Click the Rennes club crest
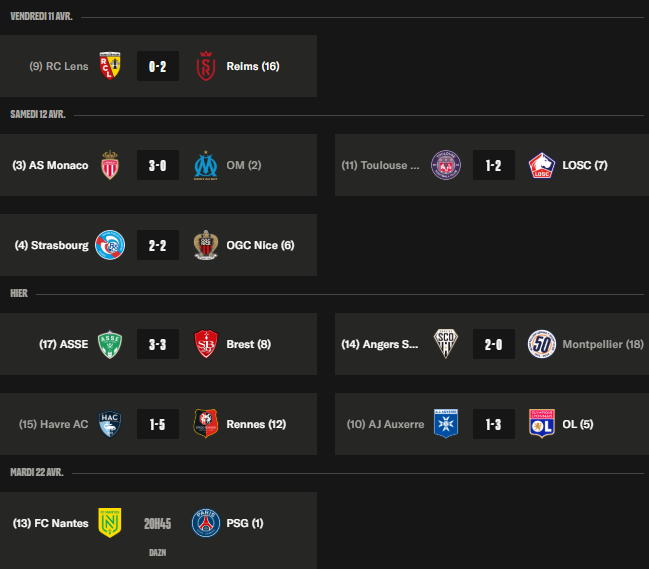This screenshot has height=569, width=649. (206, 424)
